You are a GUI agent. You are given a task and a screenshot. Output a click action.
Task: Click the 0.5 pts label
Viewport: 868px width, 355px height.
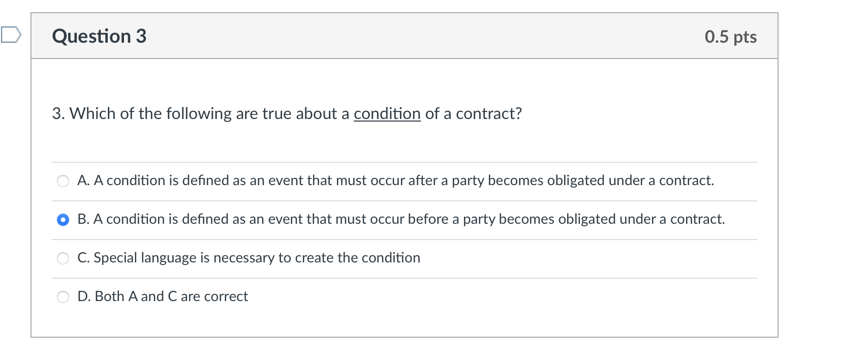tap(730, 37)
